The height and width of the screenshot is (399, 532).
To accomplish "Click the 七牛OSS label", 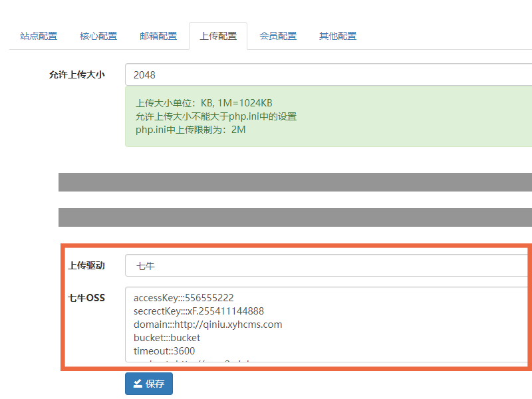I will (86, 298).
